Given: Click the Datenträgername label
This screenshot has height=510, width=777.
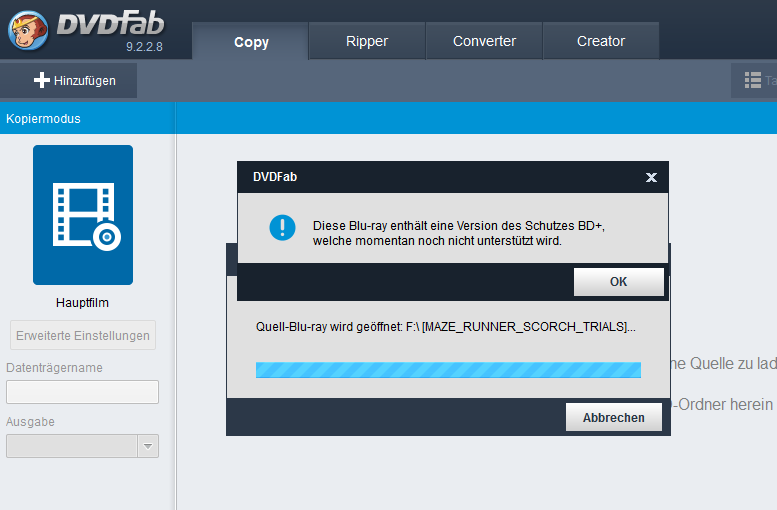Looking at the screenshot, I should click(x=54, y=368).
